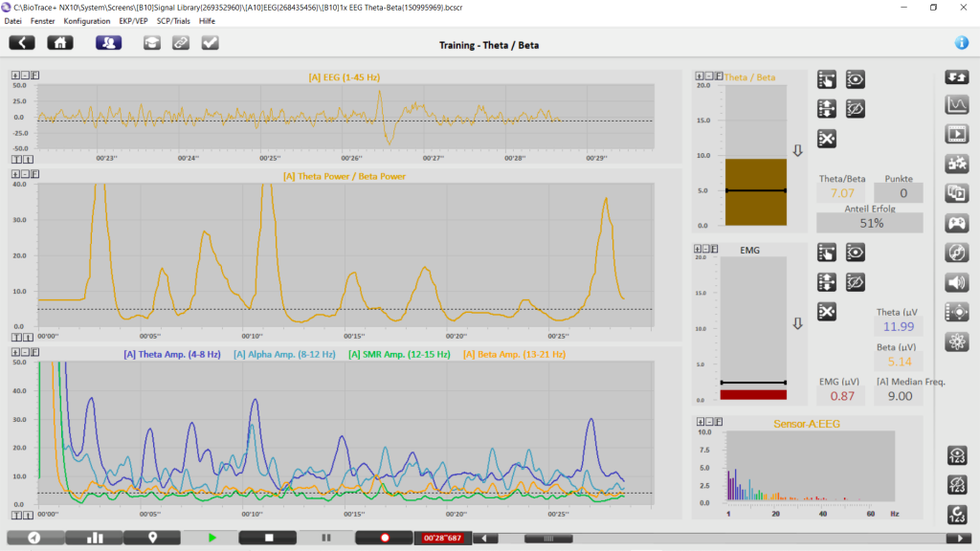980x551 pixels.
Task: Click the link chain toolbar icon
Action: [181, 42]
